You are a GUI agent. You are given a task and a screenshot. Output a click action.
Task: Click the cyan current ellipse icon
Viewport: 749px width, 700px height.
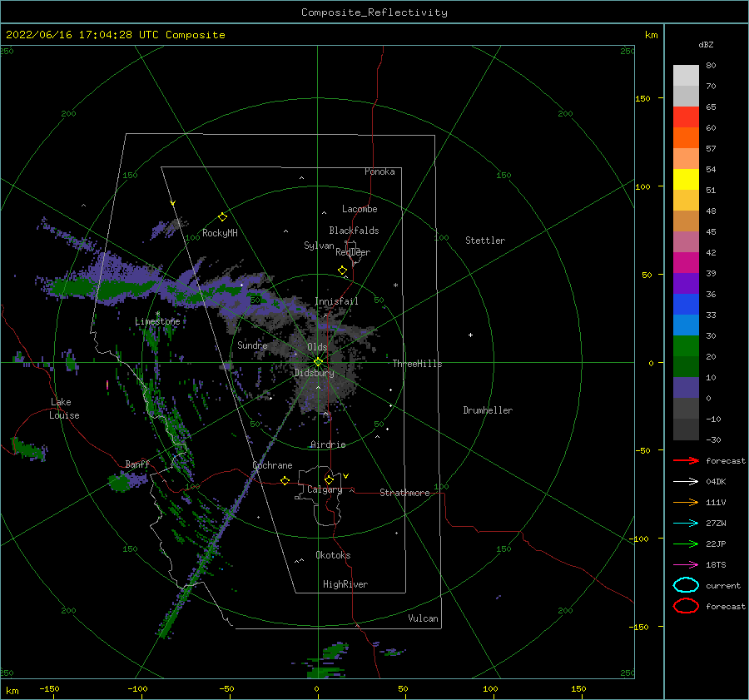[x=686, y=585]
